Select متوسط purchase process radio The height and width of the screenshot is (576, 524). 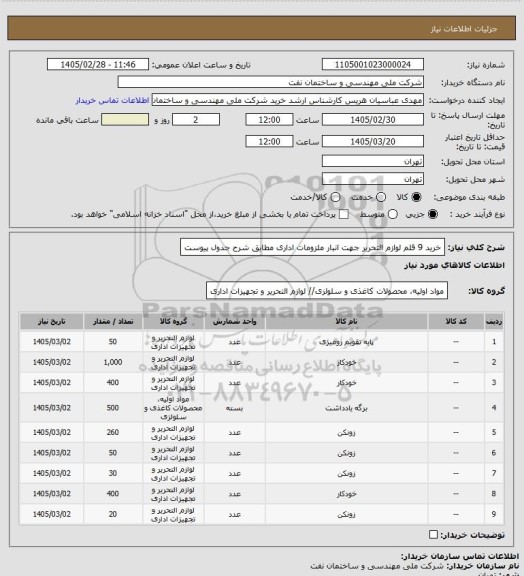click(x=392, y=214)
